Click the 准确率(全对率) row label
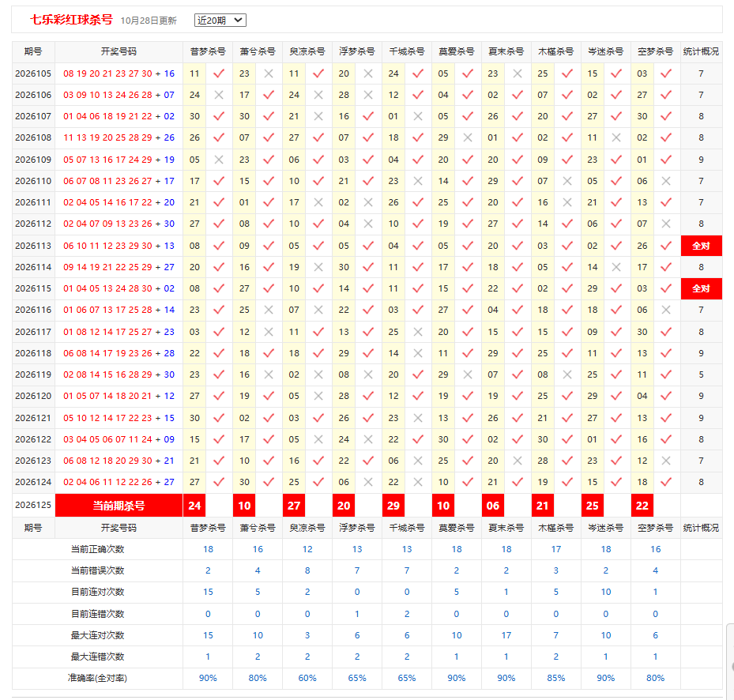 (x=97, y=678)
